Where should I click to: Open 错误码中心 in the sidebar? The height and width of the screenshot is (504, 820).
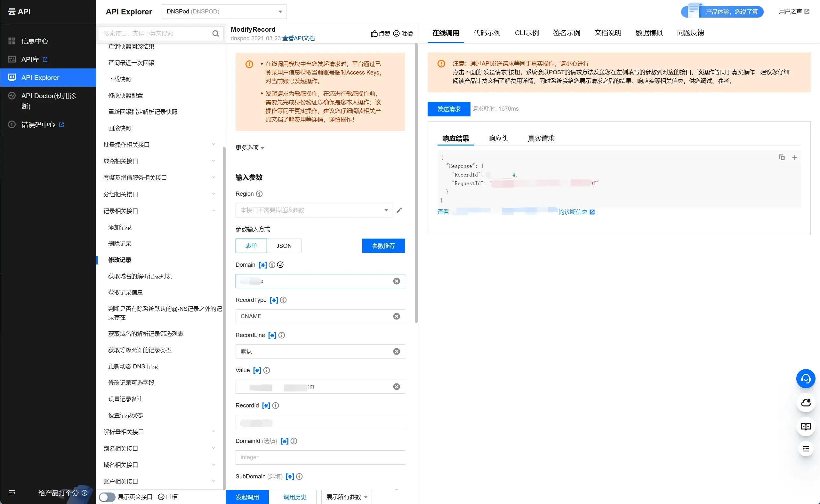38,125
